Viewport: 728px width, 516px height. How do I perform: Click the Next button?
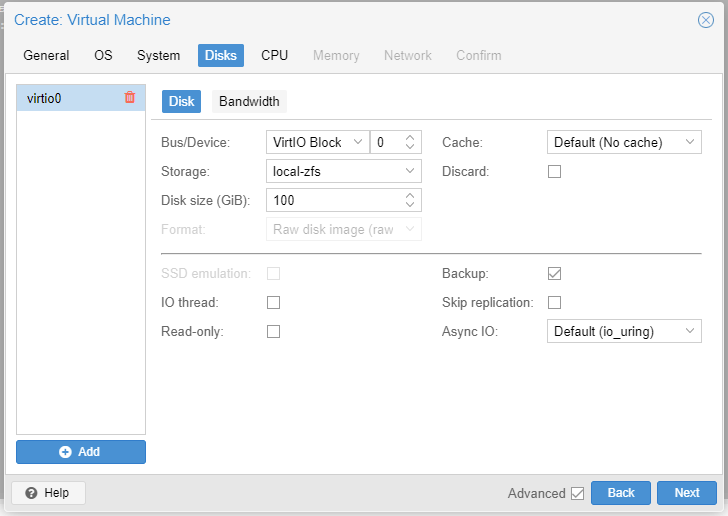[687, 493]
